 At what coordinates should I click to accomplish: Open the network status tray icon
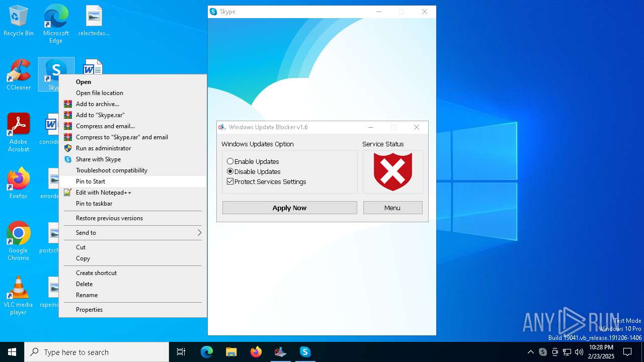(567, 352)
